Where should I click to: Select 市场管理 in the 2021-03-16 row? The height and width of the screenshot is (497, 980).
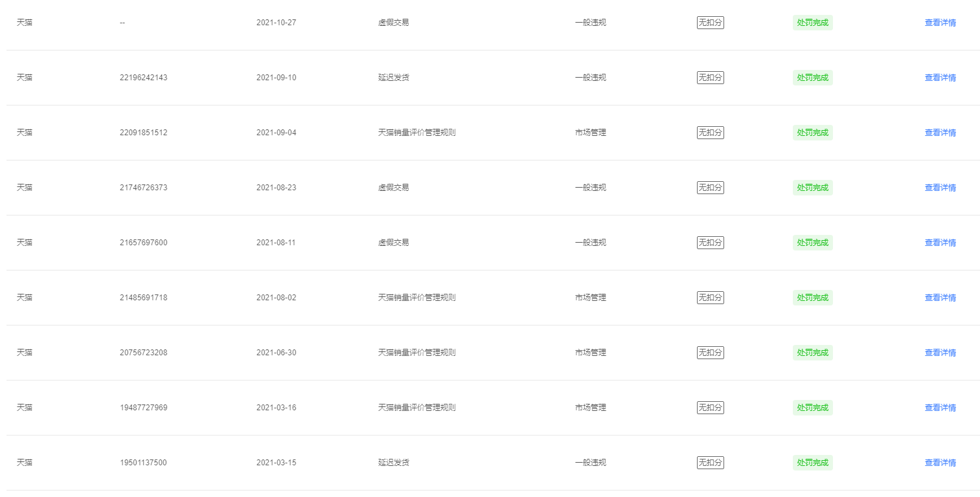click(x=590, y=408)
